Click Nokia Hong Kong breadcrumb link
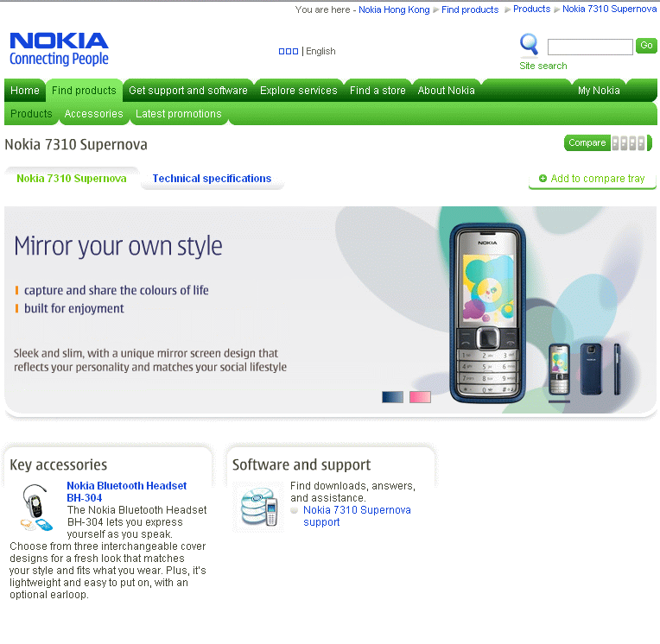Screen dimensions: 660x644 point(394,9)
